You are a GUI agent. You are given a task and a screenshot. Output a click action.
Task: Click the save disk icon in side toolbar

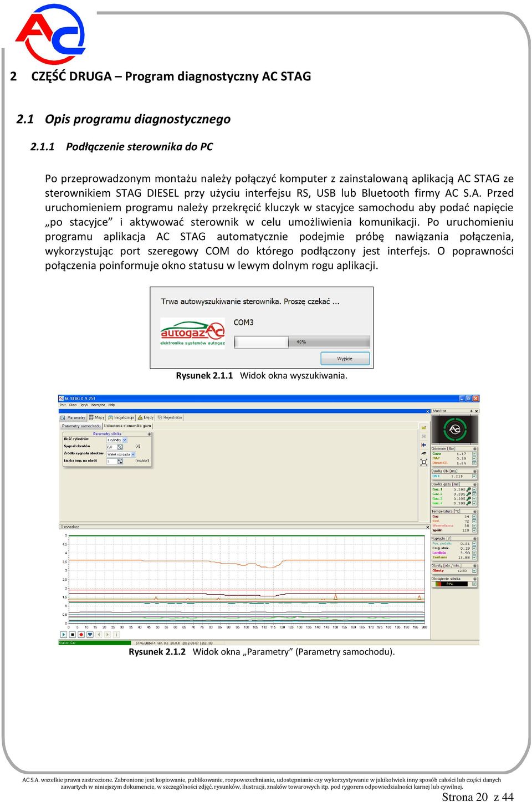click(x=424, y=436)
